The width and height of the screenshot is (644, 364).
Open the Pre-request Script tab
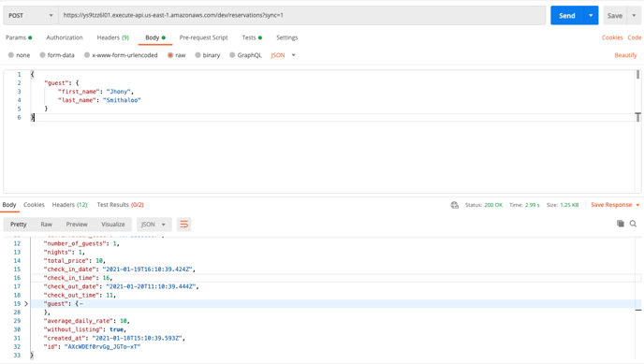click(203, 37)
